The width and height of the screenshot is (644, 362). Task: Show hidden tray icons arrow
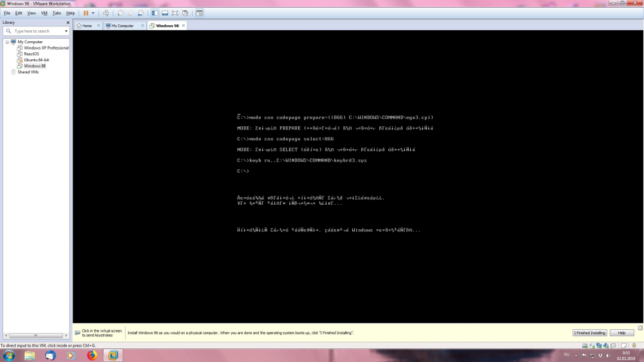(x=576, y=356)
